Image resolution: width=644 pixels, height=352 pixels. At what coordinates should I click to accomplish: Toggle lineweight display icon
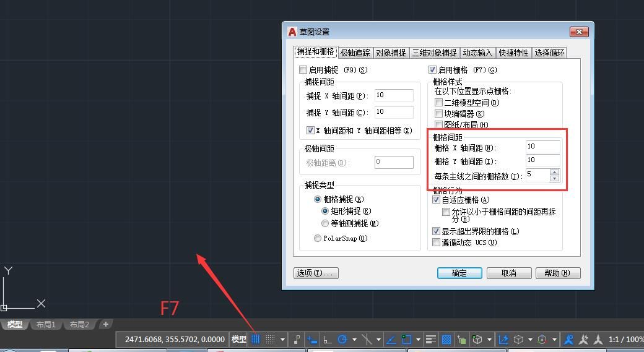click(431, 339)
